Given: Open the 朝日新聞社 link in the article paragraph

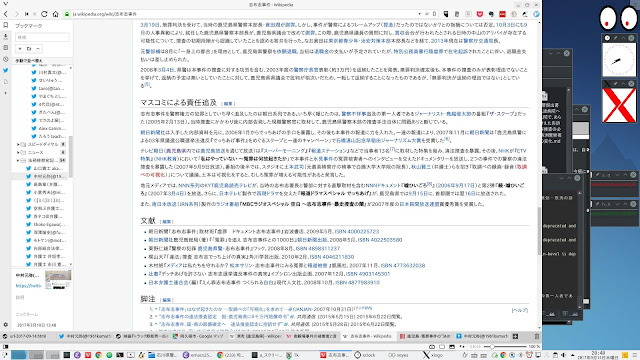Looking at the screenshot, I should [153, 132].
